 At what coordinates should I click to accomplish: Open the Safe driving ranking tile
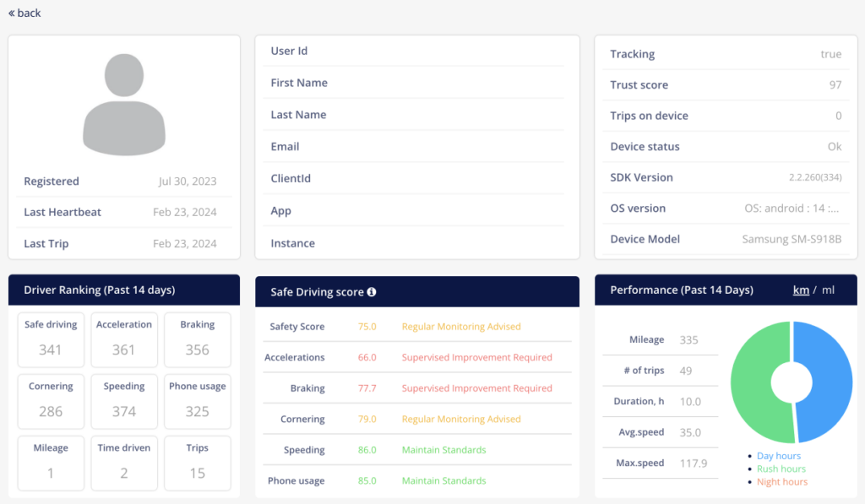tap(51, 339)
